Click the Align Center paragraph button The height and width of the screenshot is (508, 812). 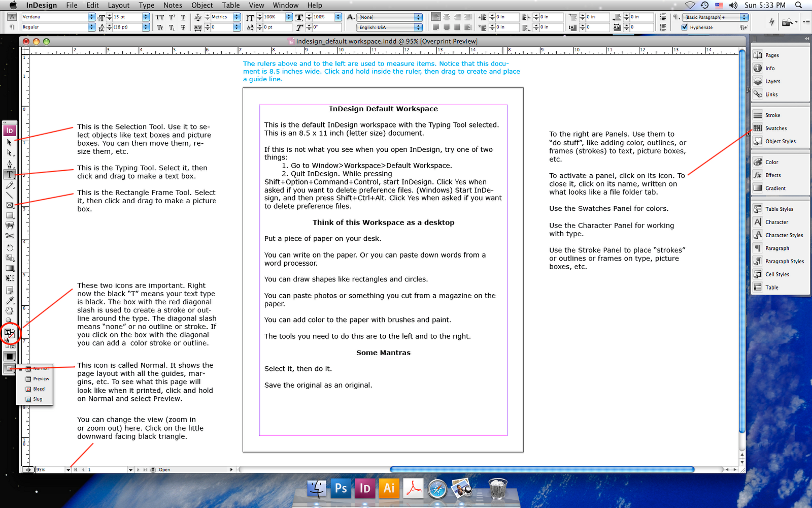pos(447,17)
